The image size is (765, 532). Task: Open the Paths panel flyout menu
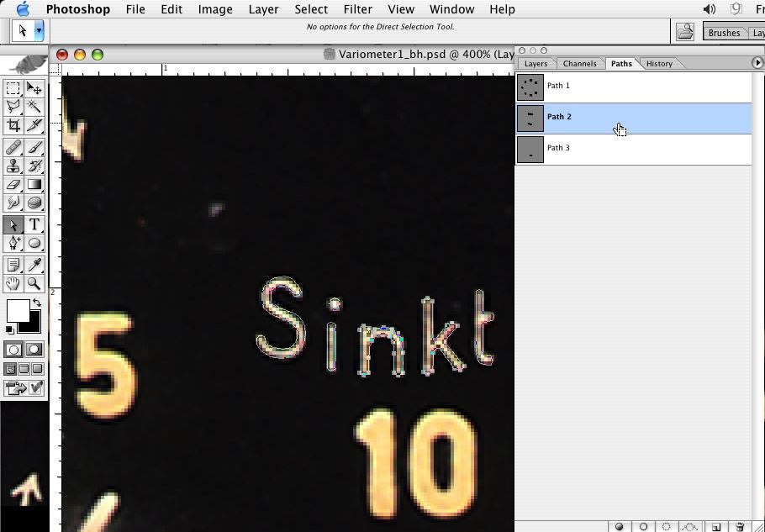tap(757, 63)
